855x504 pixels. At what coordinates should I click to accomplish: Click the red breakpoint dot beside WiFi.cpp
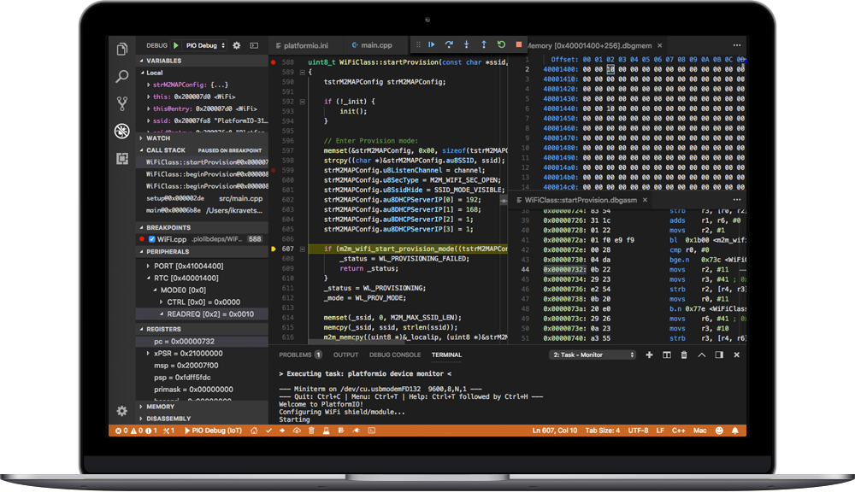(141, 240)
